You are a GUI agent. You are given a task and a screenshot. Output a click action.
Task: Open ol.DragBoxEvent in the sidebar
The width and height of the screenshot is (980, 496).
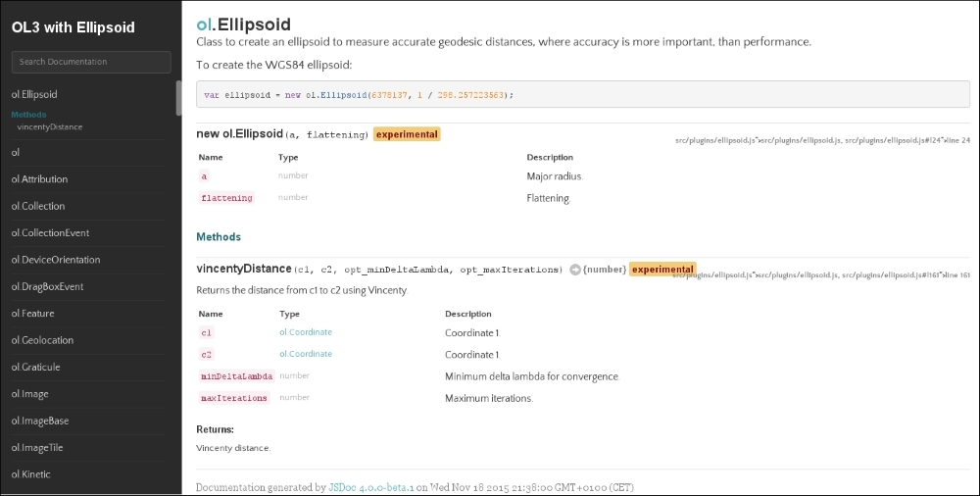(x=47, y=287)
